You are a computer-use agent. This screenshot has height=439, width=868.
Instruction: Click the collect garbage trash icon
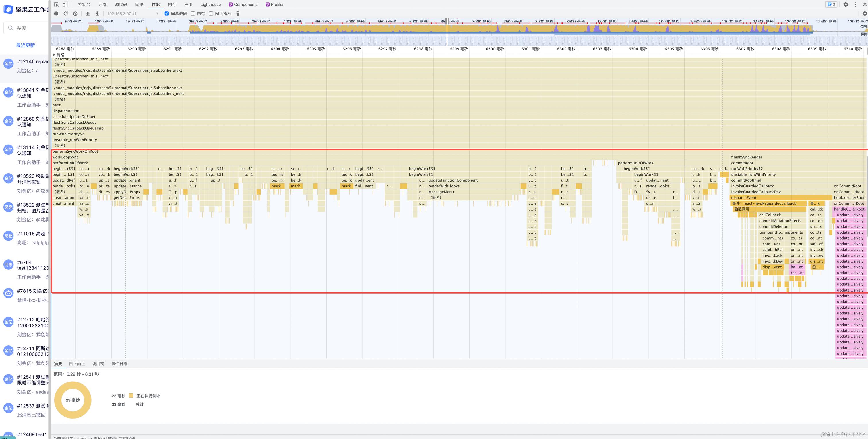coord(238,14)
